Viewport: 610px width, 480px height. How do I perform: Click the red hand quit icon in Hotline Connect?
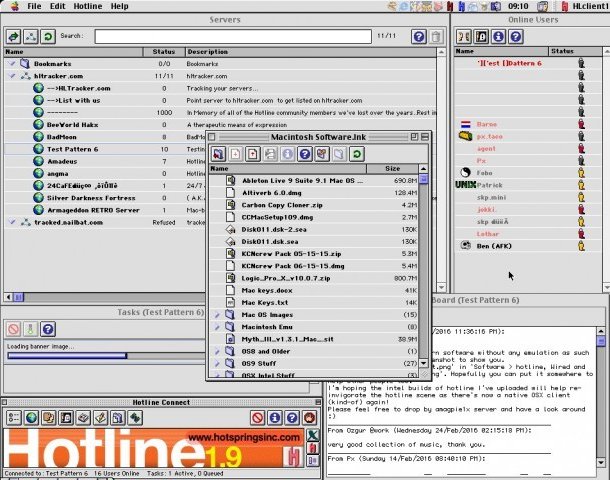coord(309,418)
